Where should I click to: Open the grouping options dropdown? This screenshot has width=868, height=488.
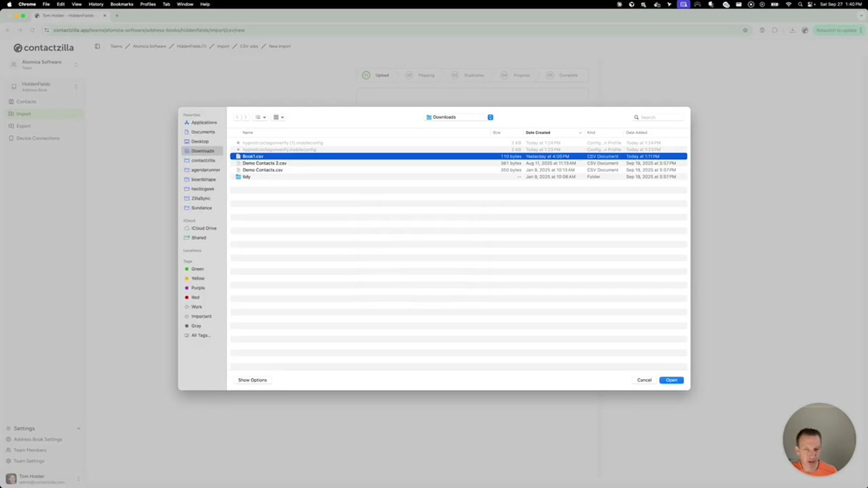pos(278,117)
